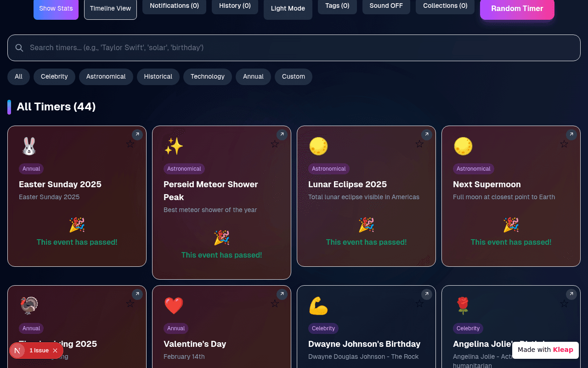Star the Lunar Eclipse 2025 timer

pos(419,144)
